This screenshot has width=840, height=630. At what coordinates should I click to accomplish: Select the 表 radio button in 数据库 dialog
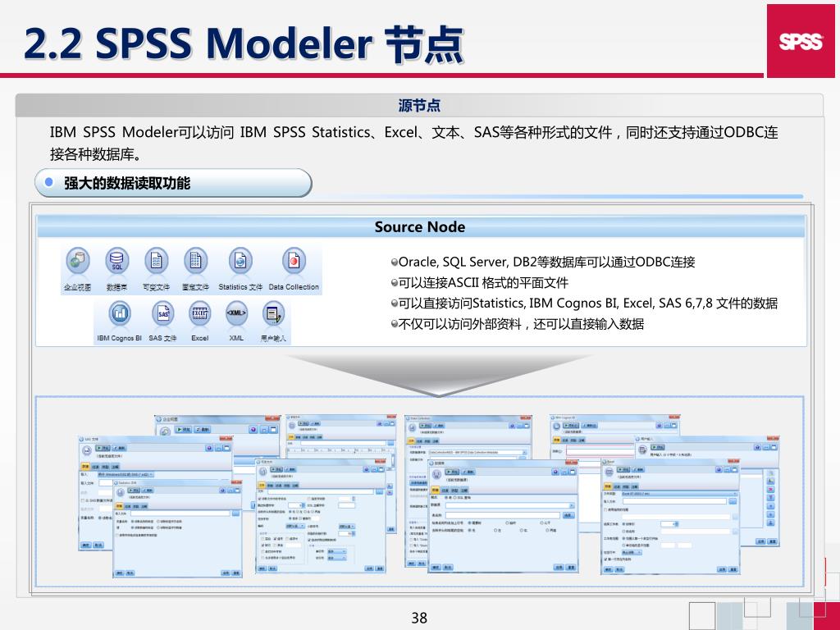(x=446, y=498)
